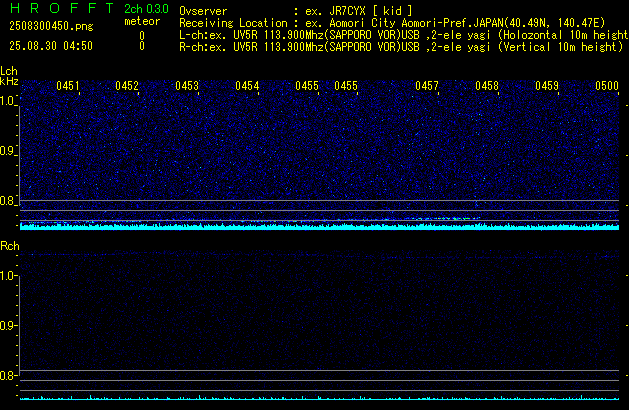The width and height of the screenshot is (629, 410).
Task: Click the date stamp 25.08.30 04:50
Action: tap(51, 46)
